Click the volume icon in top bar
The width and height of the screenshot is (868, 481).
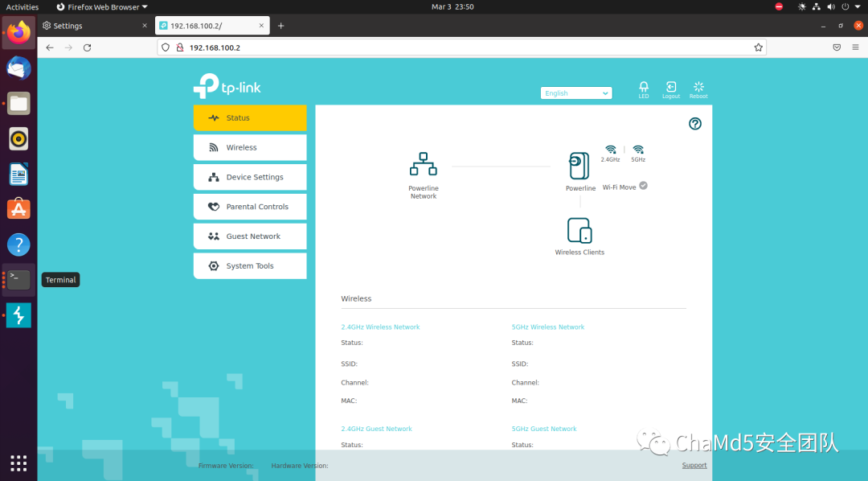tap(831, 6)
